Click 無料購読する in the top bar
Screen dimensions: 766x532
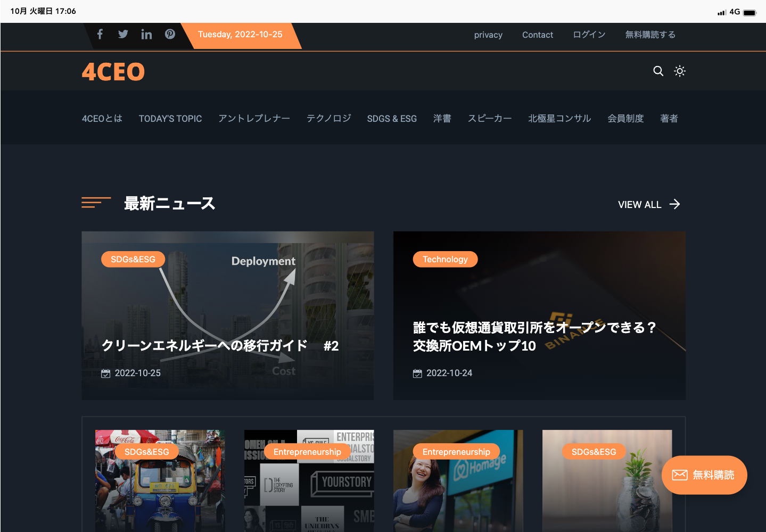pos(650,35)
